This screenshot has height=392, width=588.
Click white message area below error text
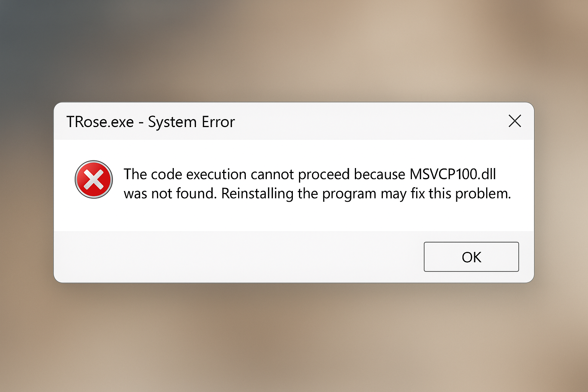(294, 216)
